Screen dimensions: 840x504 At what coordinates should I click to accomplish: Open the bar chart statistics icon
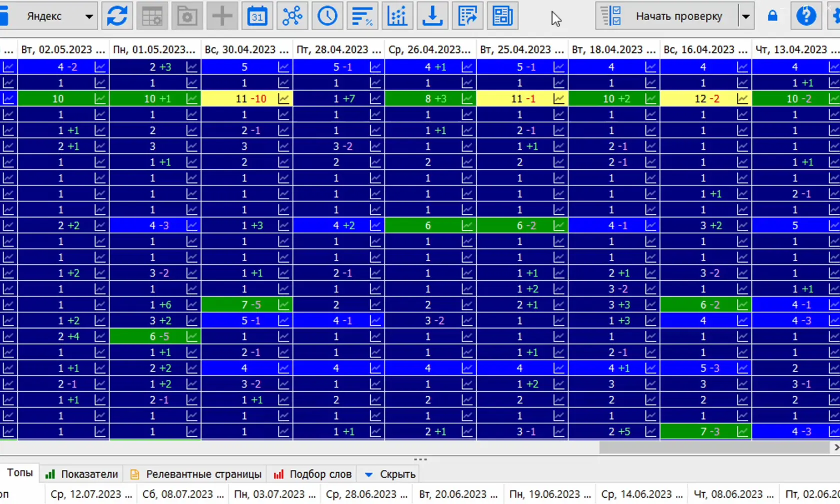(x=397, y=16)
